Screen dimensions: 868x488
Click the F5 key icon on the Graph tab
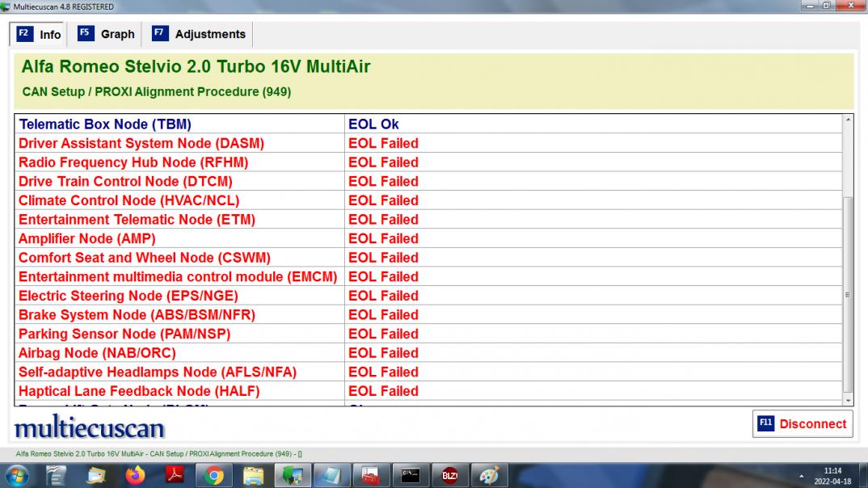point(85,33)
